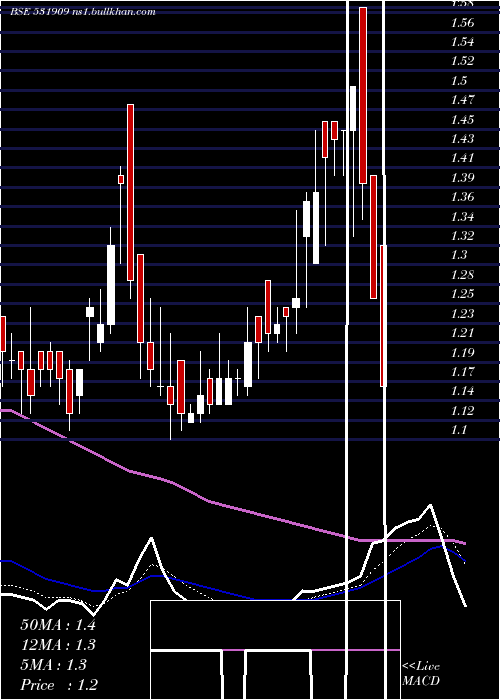Select the 1.32 price axis label
The image size is (500, 700).
click(x=462, y=236)
